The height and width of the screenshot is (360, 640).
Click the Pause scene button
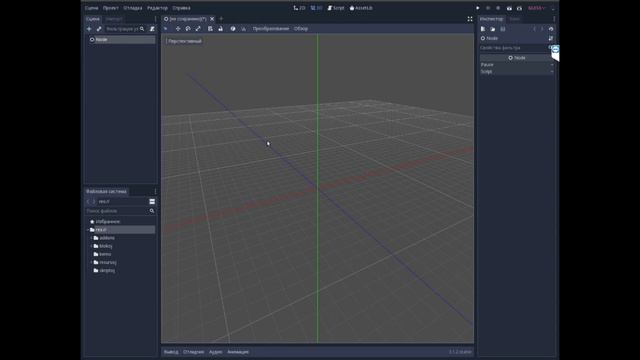(x=488, y=8)
